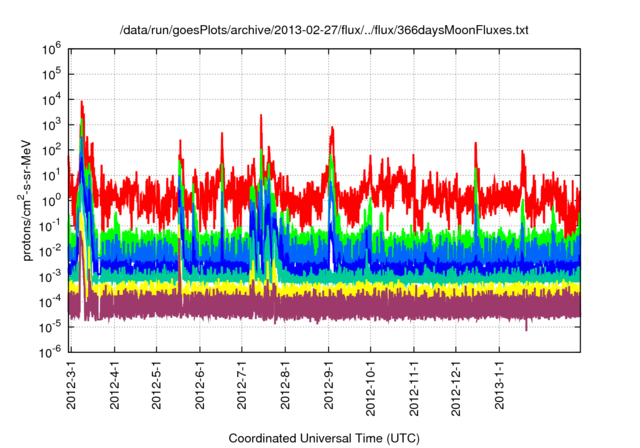Click the file path title above the plot
The height and width of the screenshot is (448, 640).
click(323, 30)
